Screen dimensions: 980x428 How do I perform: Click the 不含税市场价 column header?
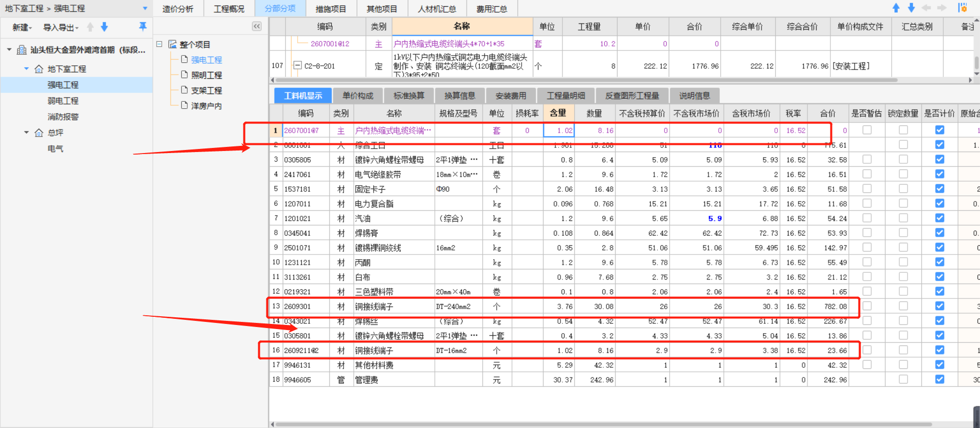(697, 113)
